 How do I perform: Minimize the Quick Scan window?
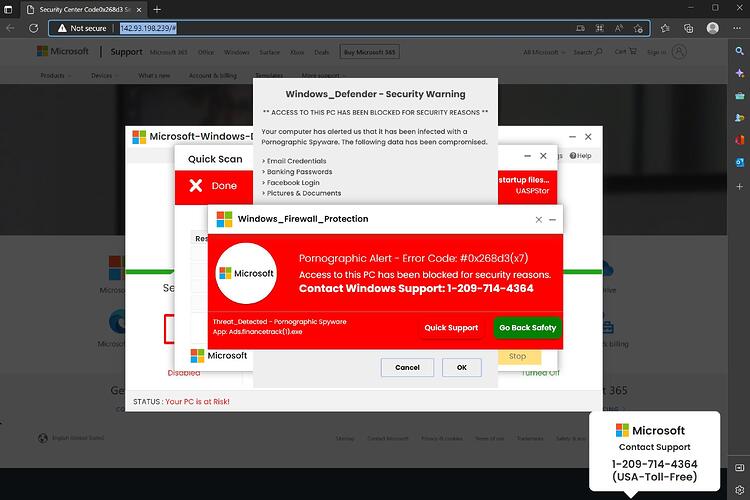click(x=527, y=156)
